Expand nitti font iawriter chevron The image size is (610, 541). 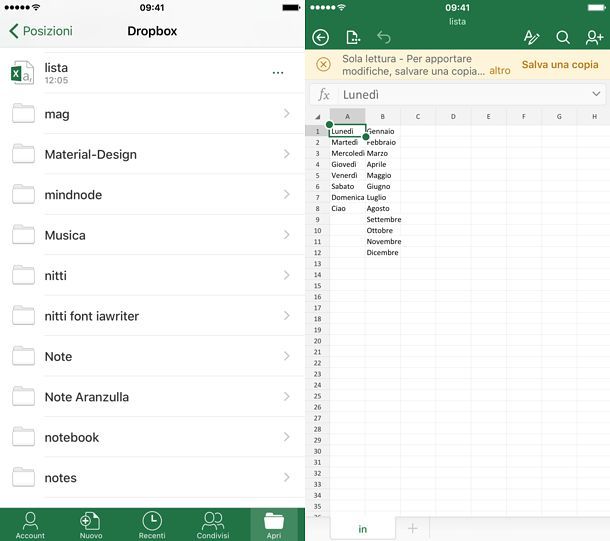pos(287,316)
